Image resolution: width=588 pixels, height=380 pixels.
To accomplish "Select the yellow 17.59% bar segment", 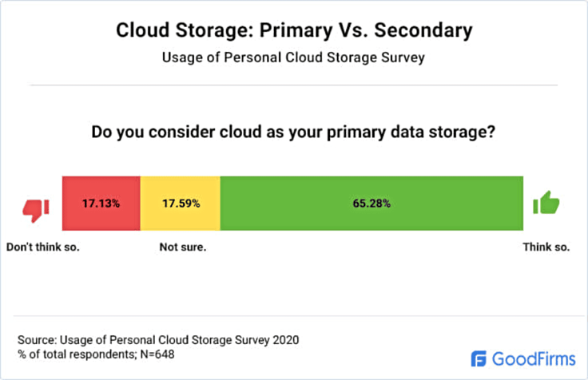I will [x=180, y=204].
